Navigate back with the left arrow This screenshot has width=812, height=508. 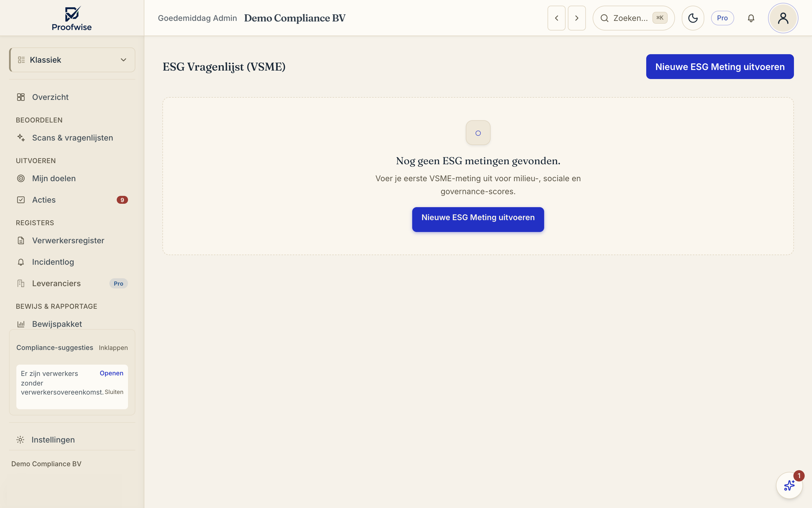click(556, 18)
